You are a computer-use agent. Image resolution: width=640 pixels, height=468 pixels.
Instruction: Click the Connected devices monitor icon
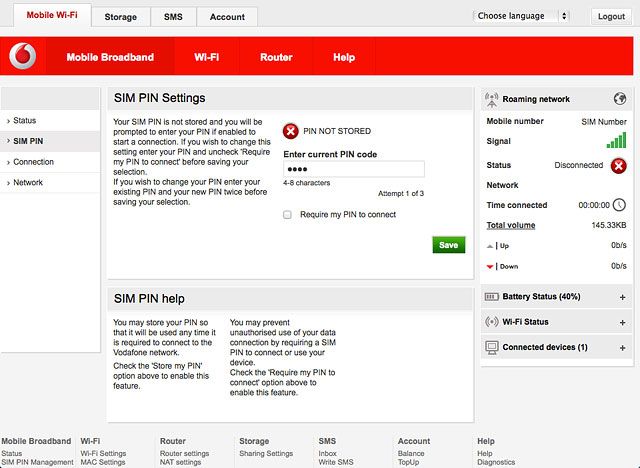[492, 348]
